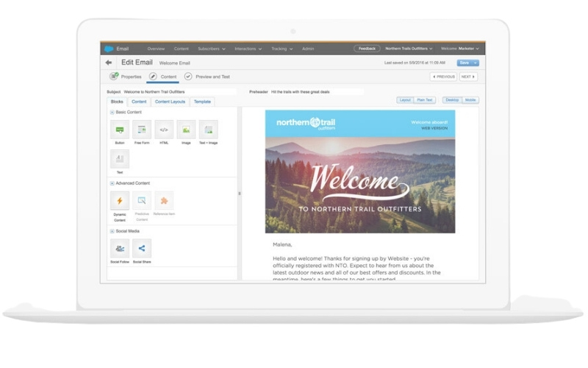This screenshot has width=588, height=368.
Task: Select the Button content block
Action: click(x=119, y=130)
